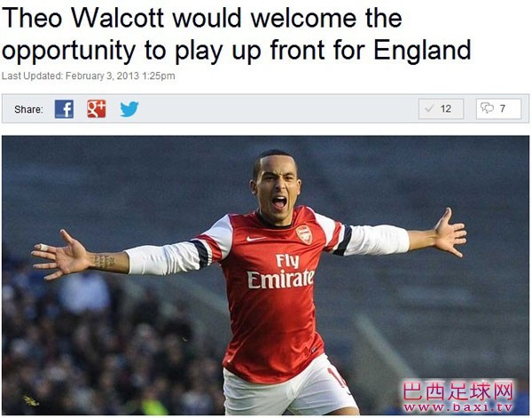Click the gray checkmark icon
This screenshot has height=418, width=532.
[429, 108]
